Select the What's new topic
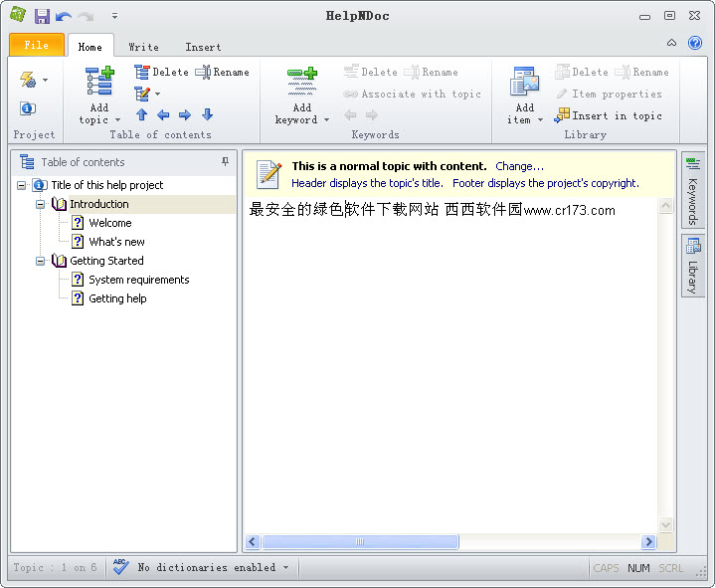The width and height of the screenshot is (715, 588). [x=116, y=242]
